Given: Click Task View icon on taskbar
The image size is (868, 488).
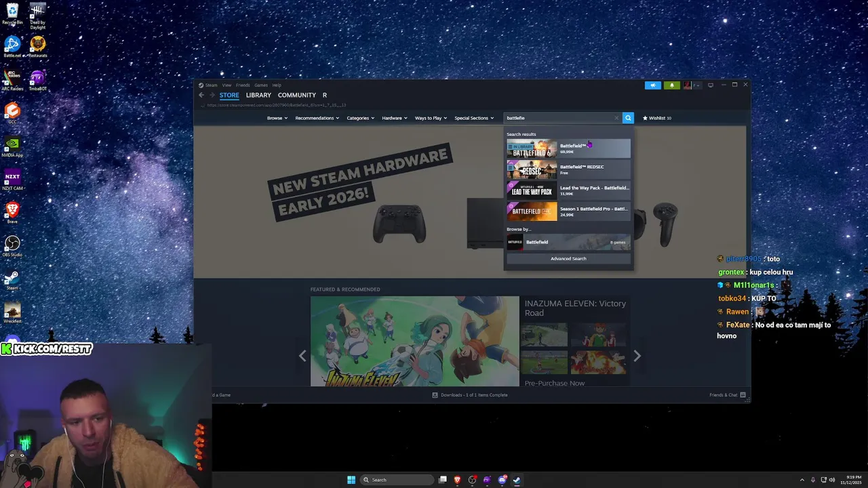Looking at the screenshot, I should (443, 480).
